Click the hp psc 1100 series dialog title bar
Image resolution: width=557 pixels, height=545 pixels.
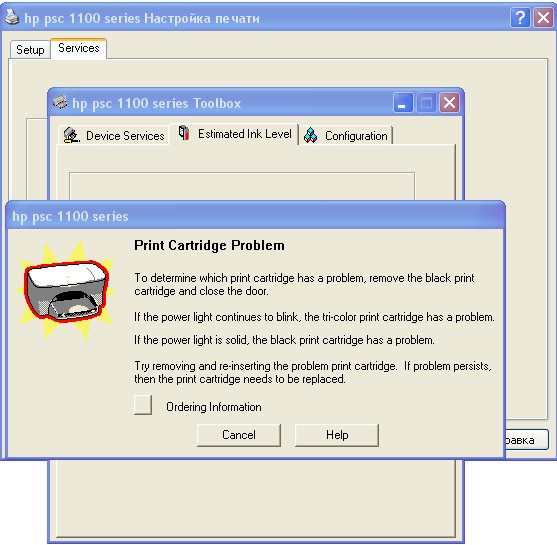tap(255, 216)
